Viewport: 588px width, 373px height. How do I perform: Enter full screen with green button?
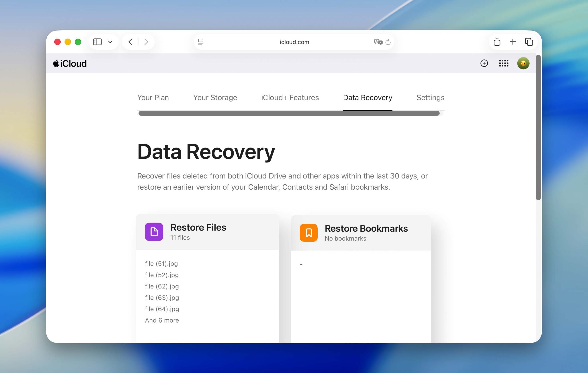[x=78, y=42]
